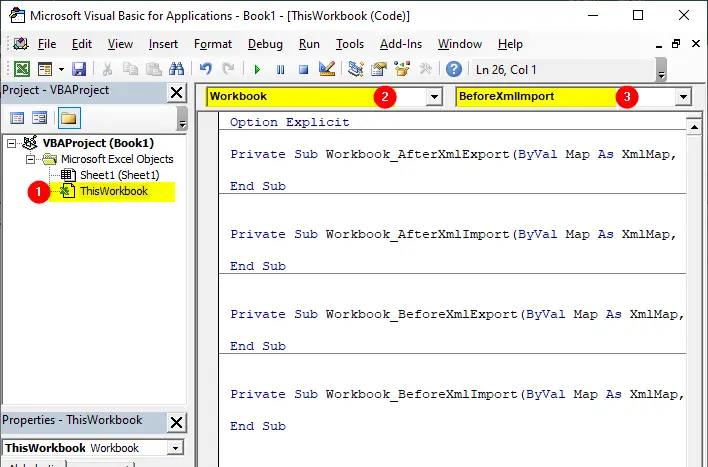Viewport: 708px width, 467px height.
Task: Select VBAProject (Book1) in project tree
Action: (x=98, y=143)
